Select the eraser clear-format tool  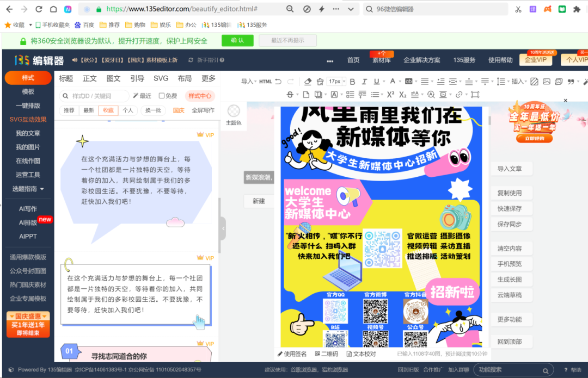coord(308,81)
